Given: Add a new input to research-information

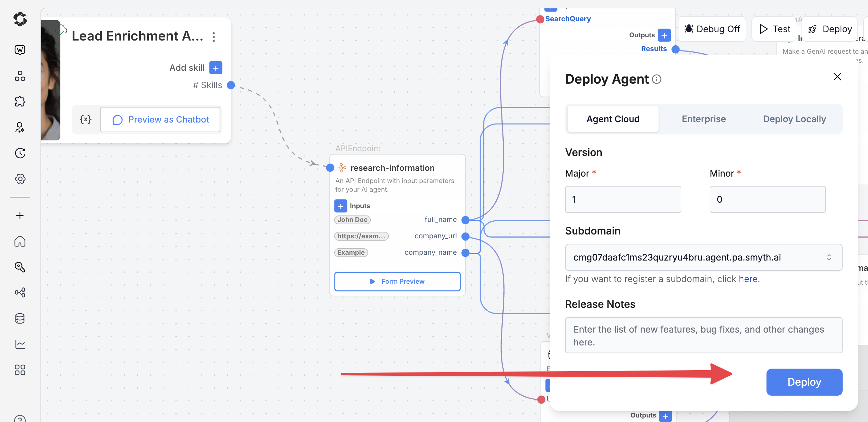Looking at the screenshot, I should [x=340, y=206].
